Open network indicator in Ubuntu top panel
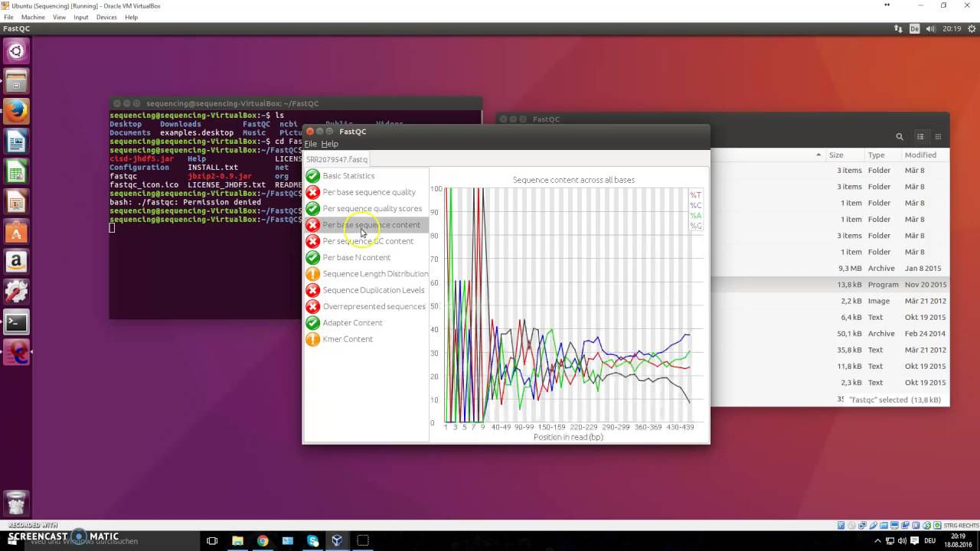This screenshot has width=980, height=551. 898,29
